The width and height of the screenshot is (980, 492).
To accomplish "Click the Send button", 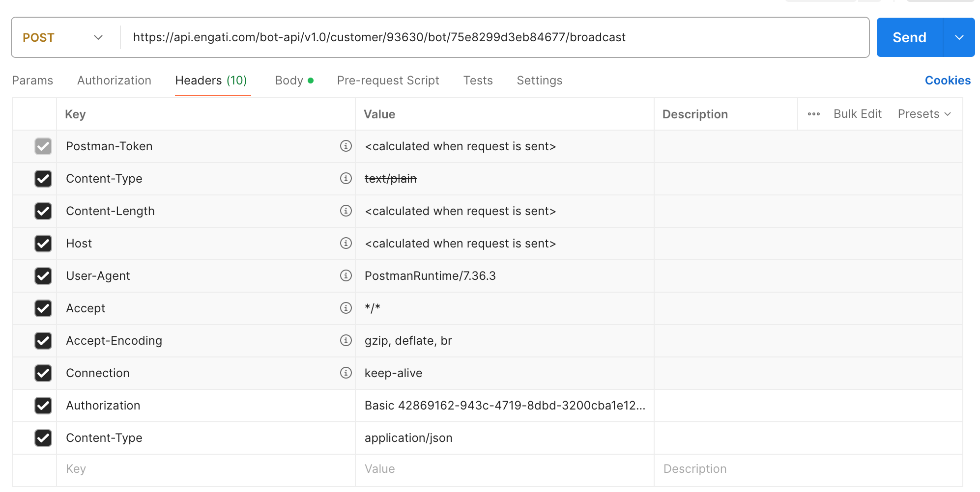I will 909,37.
